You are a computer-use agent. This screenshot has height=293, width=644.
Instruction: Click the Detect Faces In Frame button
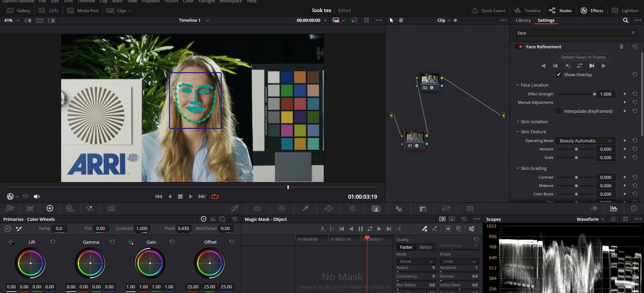tap(583, 57)
